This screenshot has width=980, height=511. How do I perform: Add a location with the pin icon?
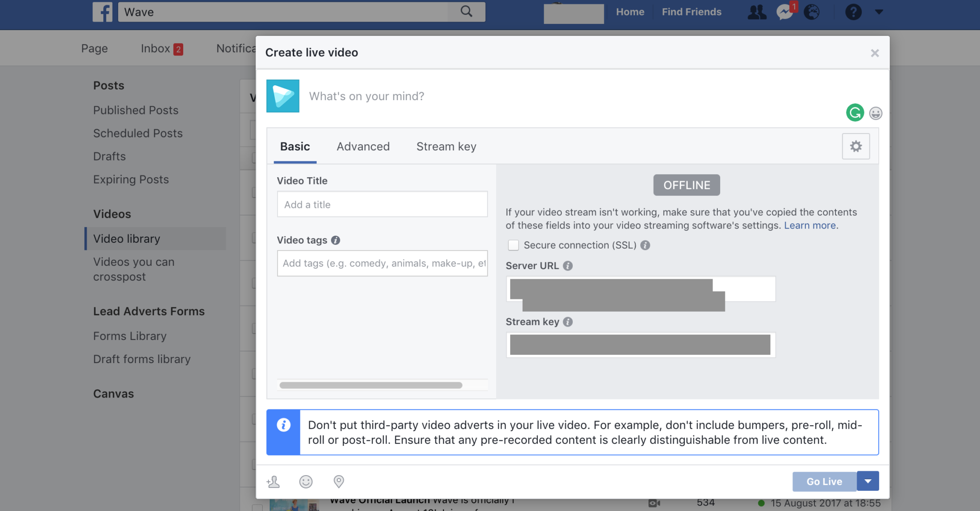pyautogui.click(x=339, y=481)
